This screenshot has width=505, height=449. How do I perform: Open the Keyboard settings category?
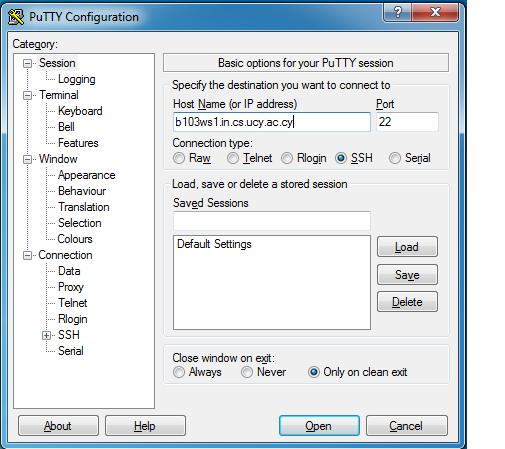tap(80, 111)
